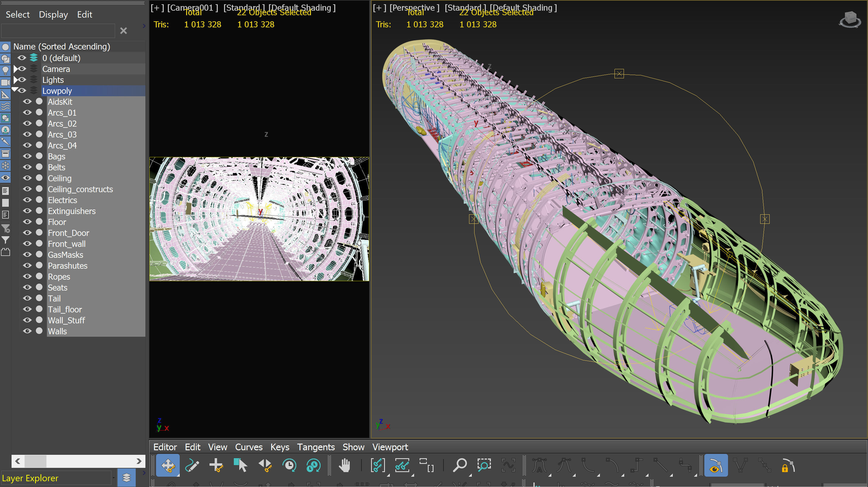The width and height of the screenshot is (868, 487).
Task: Hide the Floor object via eye icon
Action: pyautogui.click(x=27, y=222)
